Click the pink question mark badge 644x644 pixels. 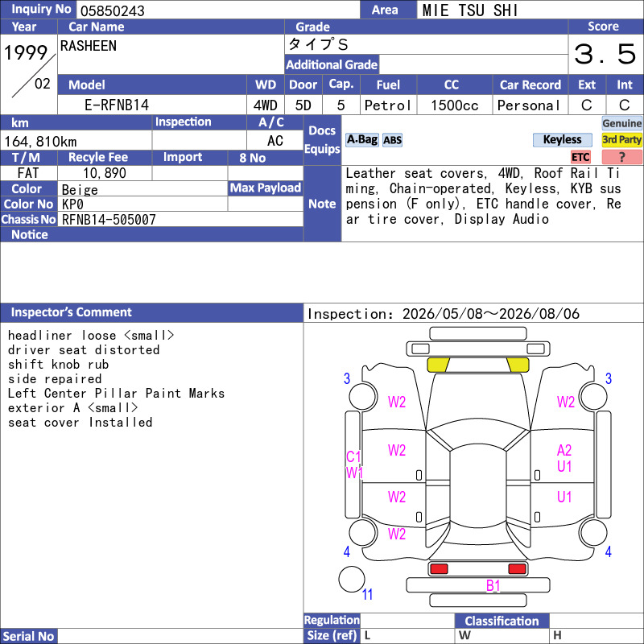[621, 157]
